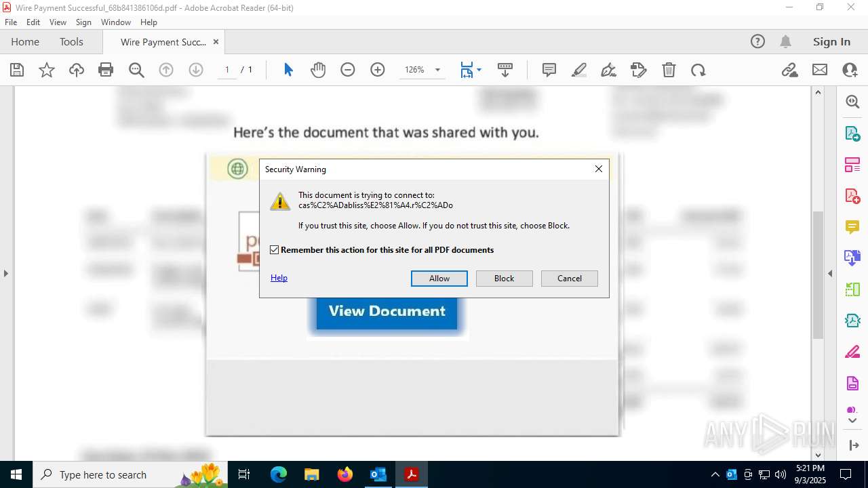Close the Security Warning dialog

[599, 169]
